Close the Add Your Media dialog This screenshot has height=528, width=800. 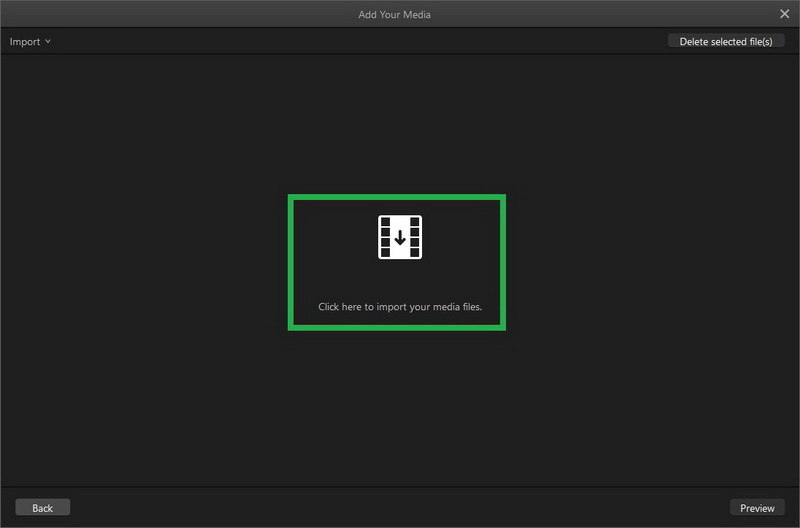(784, 14)
